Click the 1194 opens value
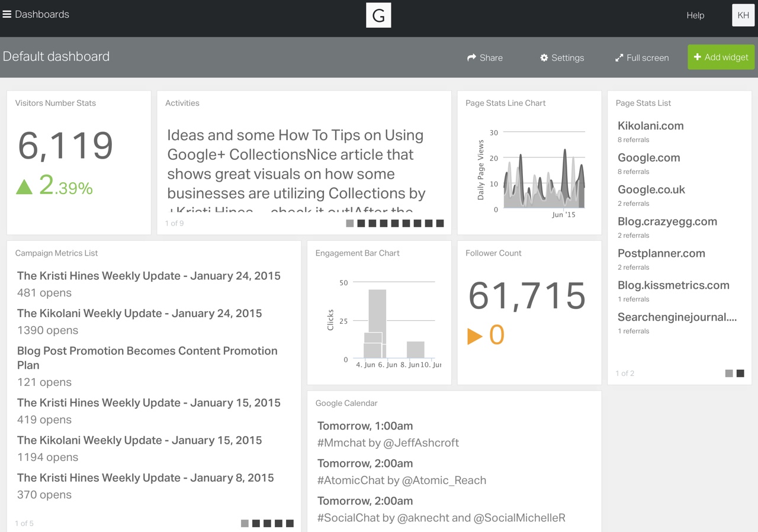758x532 pixels. click(x=47, y=457)
